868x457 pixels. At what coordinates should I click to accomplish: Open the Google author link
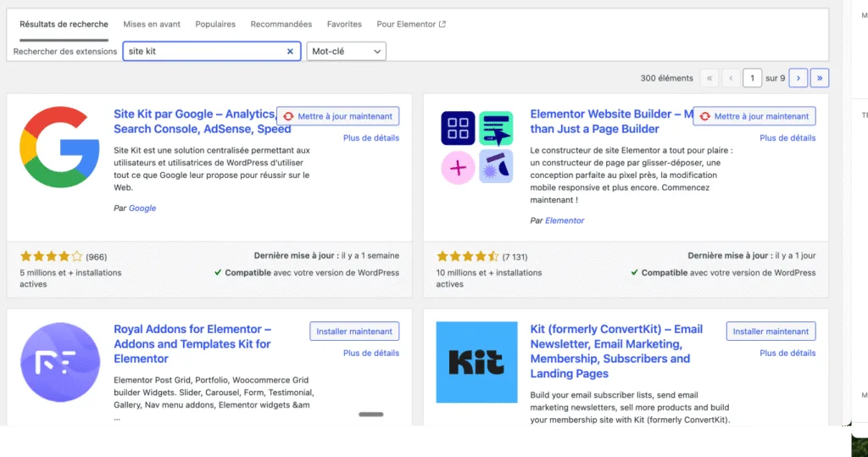(x=142, y=209)
